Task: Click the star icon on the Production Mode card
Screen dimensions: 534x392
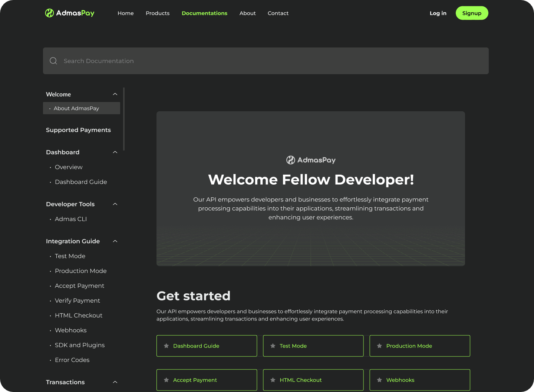Action: tap(379, 346)
